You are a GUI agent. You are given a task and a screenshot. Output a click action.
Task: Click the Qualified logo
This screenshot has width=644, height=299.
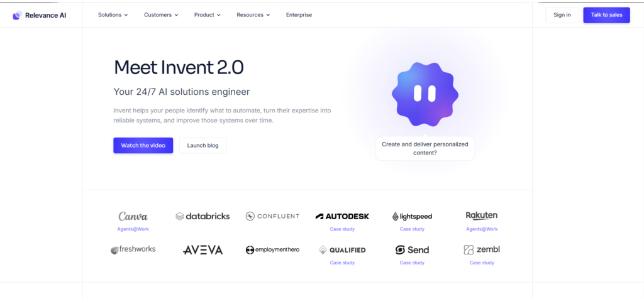point(342,250)
